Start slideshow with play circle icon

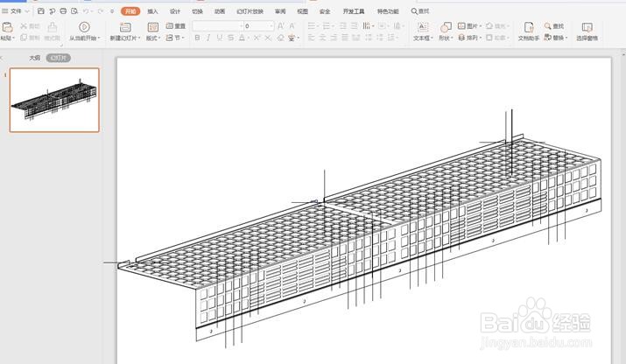pyautogui.click(x=84, y=27)
